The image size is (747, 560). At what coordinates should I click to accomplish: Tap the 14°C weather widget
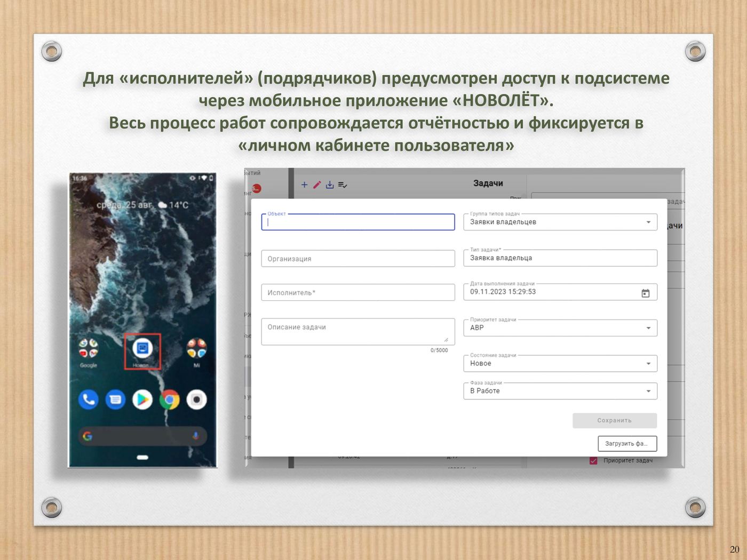coord(173,205)
